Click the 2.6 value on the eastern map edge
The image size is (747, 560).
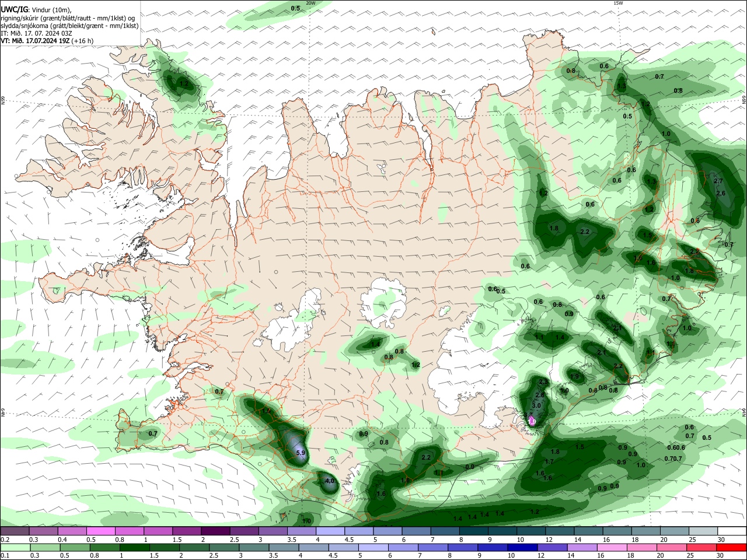tap(721, 193)
